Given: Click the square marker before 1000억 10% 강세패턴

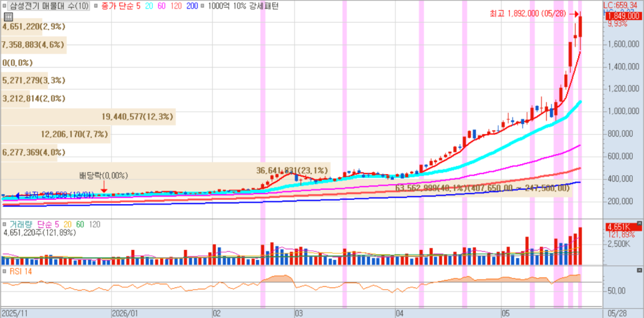Looking at the screenshot, I should click(x=203, y=6).
